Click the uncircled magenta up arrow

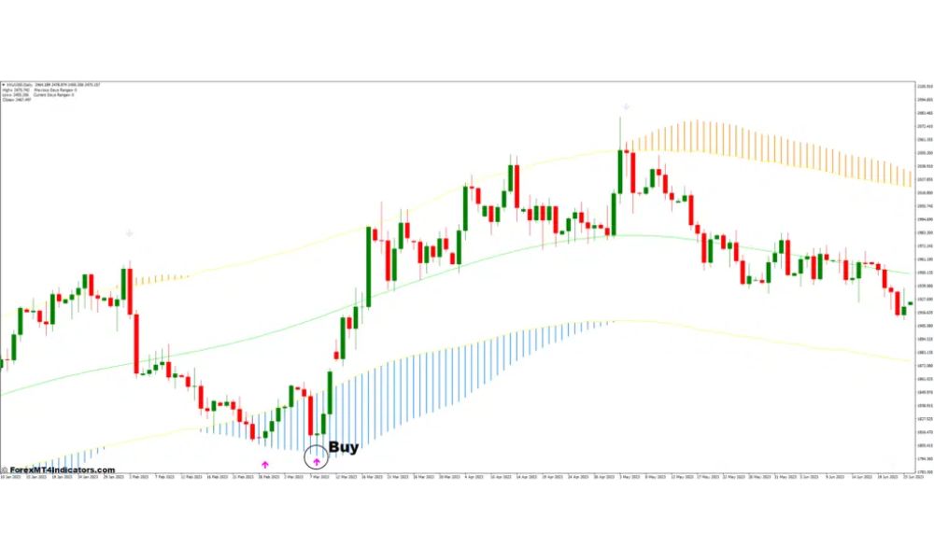(x=265, y=463)
